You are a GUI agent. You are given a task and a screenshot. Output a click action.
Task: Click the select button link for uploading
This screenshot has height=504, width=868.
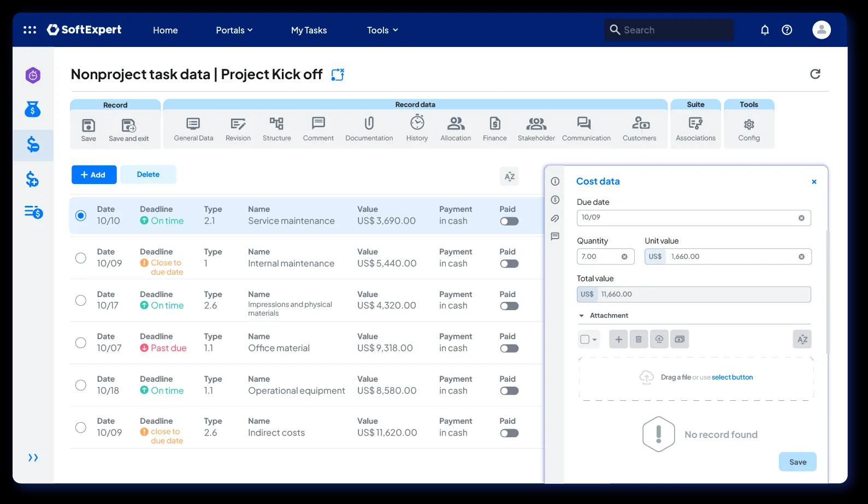[732, 377]
